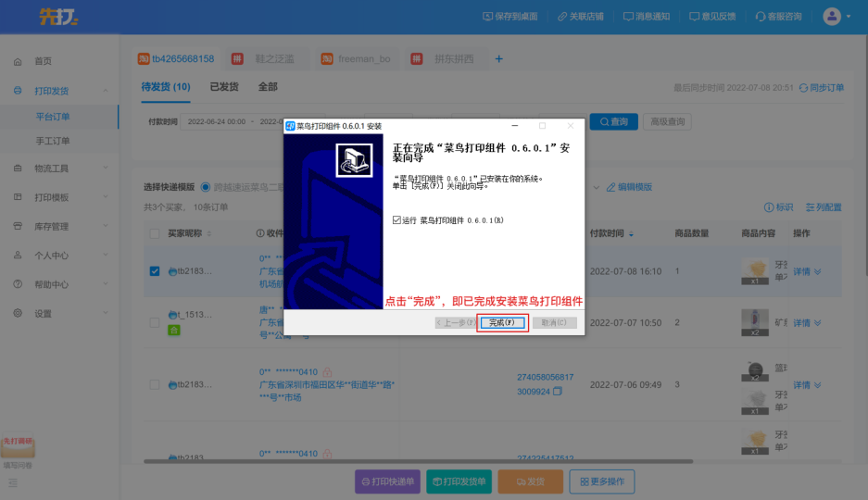Open 消息通知 notifications
This screenshot has width=868, height=500.
(629, 17)
